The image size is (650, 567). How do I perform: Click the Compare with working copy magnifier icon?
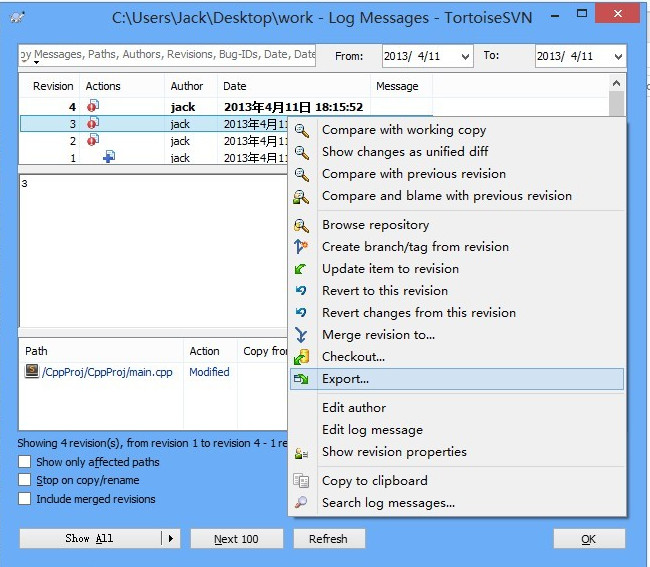coord(301,131)
